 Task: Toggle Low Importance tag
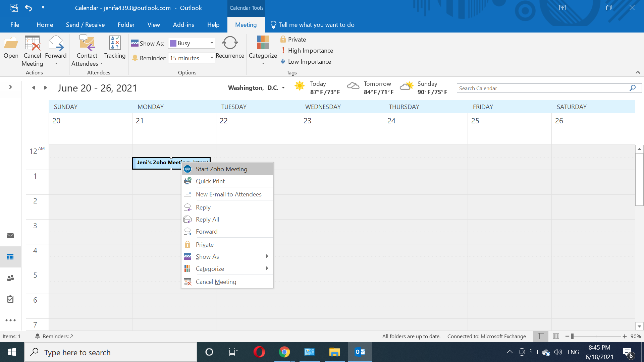click(x=306, y=62)
